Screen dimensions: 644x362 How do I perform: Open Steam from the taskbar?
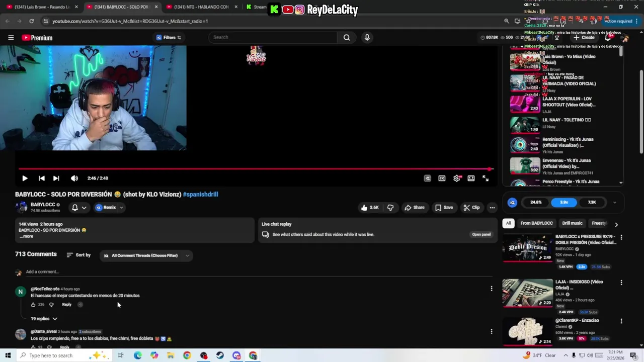[x=220, y=355]
